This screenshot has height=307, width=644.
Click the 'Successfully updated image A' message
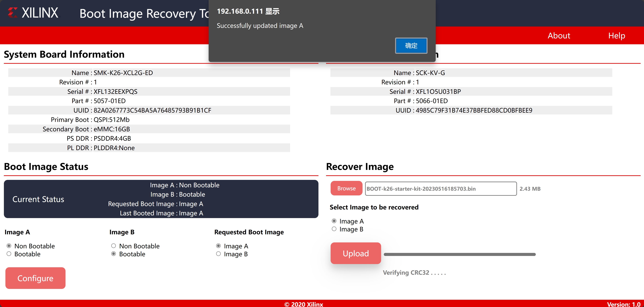pos(260,26)
